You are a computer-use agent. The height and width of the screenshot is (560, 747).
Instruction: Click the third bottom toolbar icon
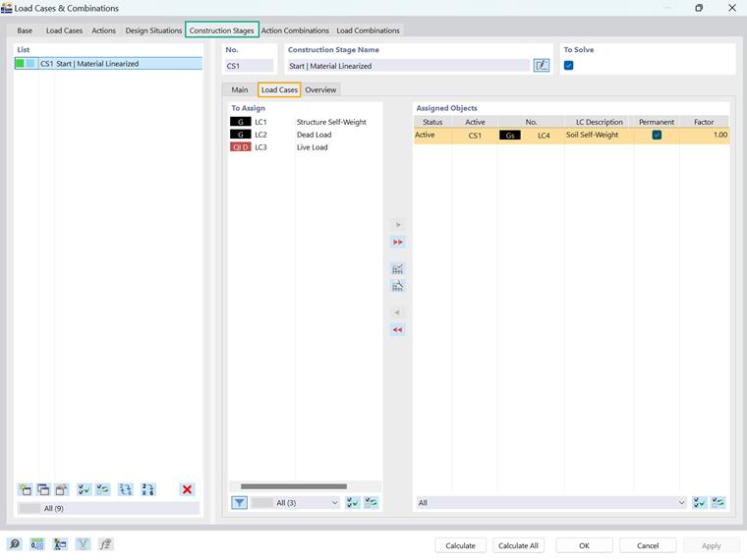pos(60,544)
